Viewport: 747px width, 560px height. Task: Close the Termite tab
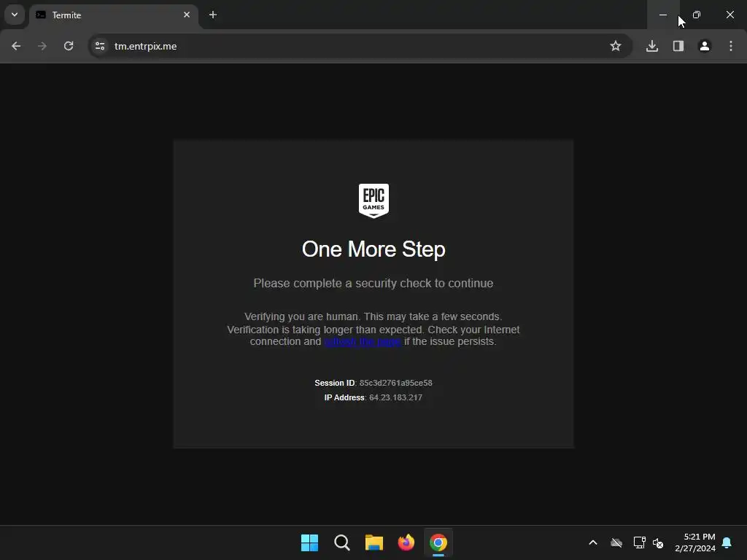tap(187, 15)
